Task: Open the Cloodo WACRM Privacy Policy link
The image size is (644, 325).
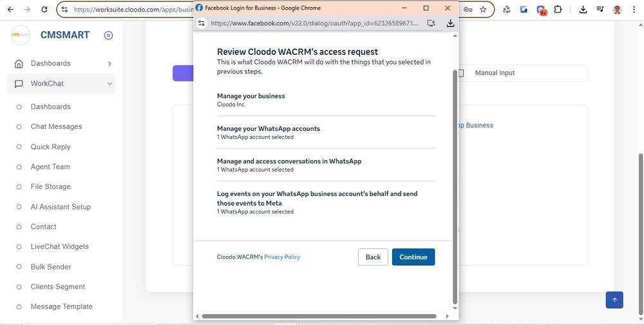Action: pos(282,257)
